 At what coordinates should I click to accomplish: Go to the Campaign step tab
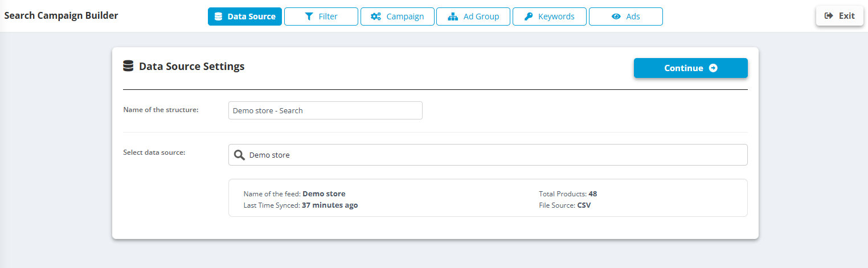pos(397,17)
